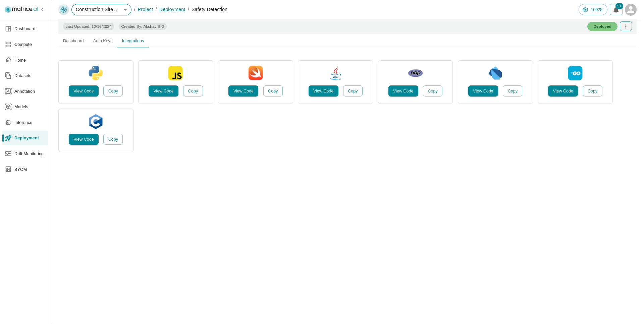Click the Last Updated 10/16/2024 chip
Viewport: 644px width, 324px height.
click(89, 26)
